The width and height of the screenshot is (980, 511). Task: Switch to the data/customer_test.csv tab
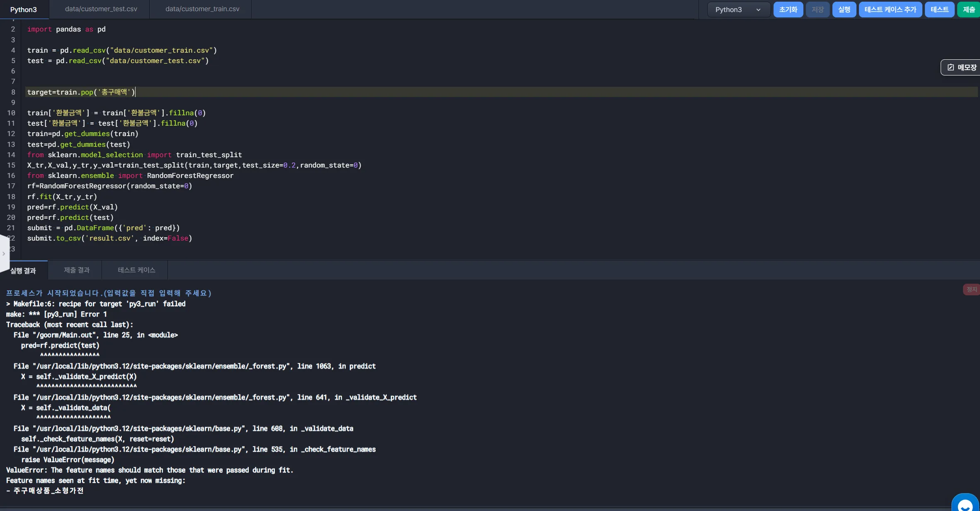(x=101, y=9)
